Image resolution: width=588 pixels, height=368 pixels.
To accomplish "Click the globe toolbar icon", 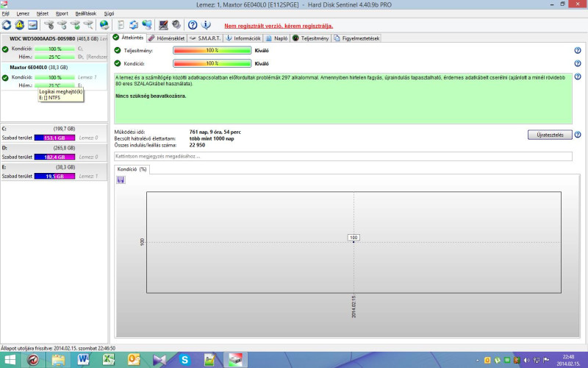I will click(x=104, y=25).
